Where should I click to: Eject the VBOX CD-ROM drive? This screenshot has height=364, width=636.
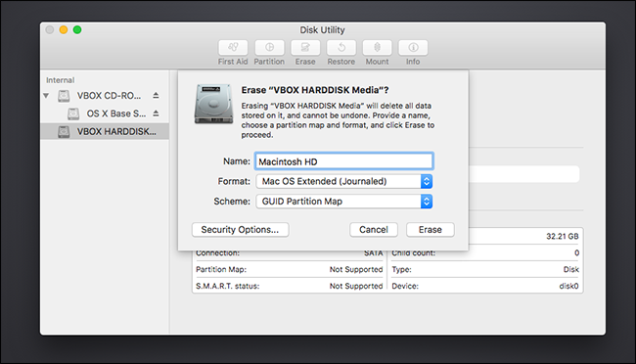pyautogui.click(x=156, y=95)
